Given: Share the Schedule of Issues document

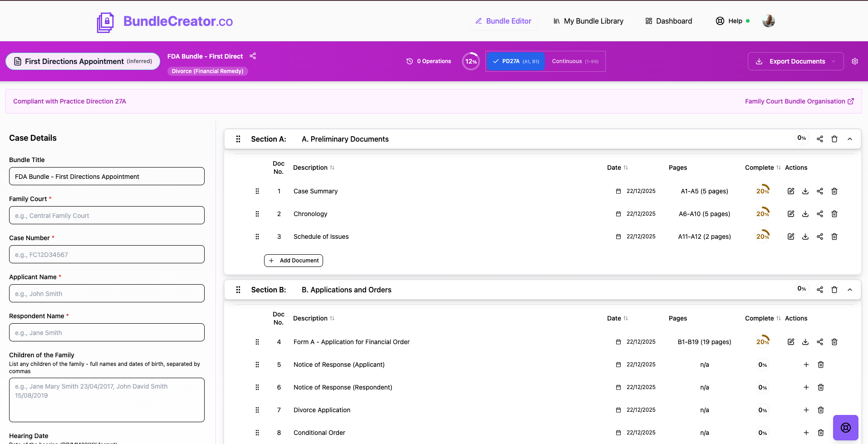Looking at the screenshot, I should coord(820,237).
